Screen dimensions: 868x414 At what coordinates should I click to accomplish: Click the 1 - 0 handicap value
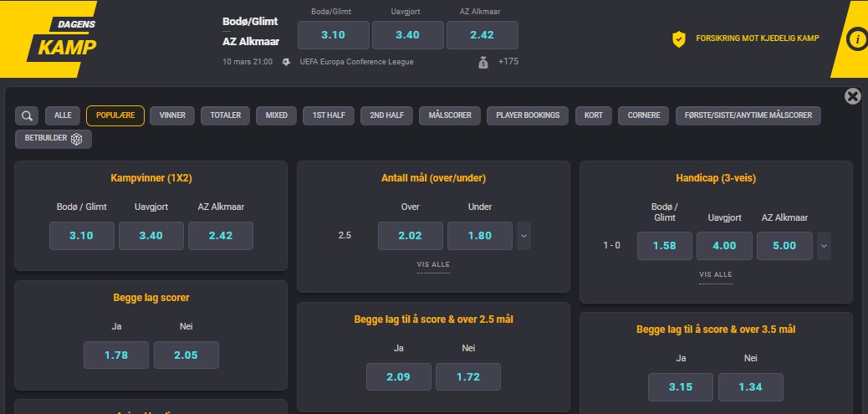coord(611,245)
